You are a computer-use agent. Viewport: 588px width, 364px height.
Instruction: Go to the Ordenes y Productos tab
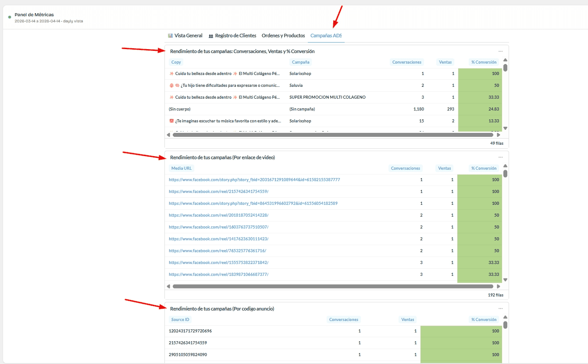click(283, 36)
